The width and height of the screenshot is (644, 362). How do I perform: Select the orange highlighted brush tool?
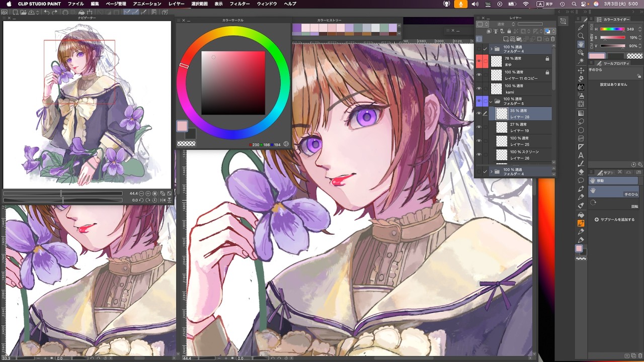click(581, 223)
